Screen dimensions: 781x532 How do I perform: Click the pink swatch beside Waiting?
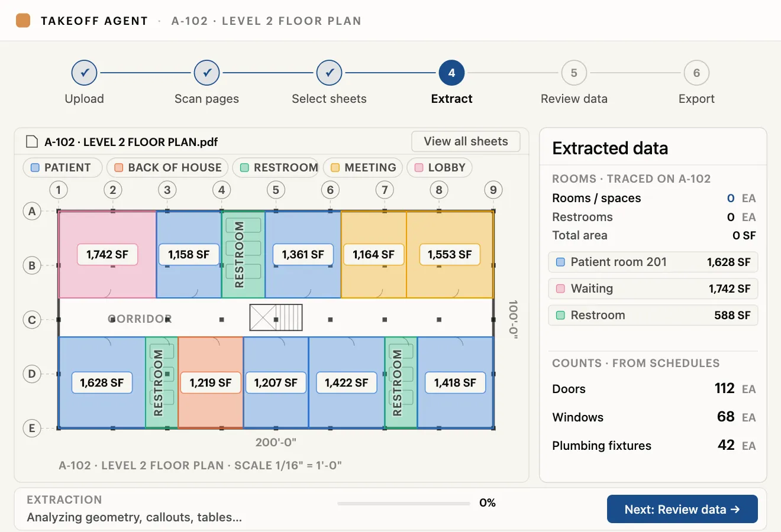560,288
